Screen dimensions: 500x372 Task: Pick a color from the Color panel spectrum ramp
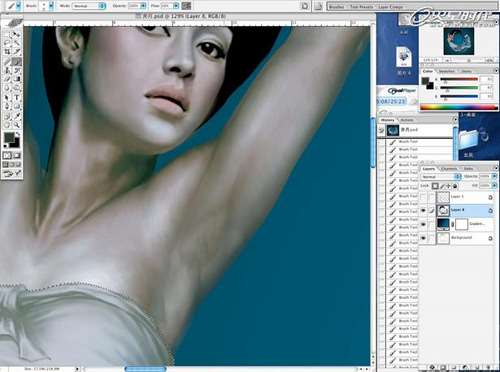click(459, 107)
